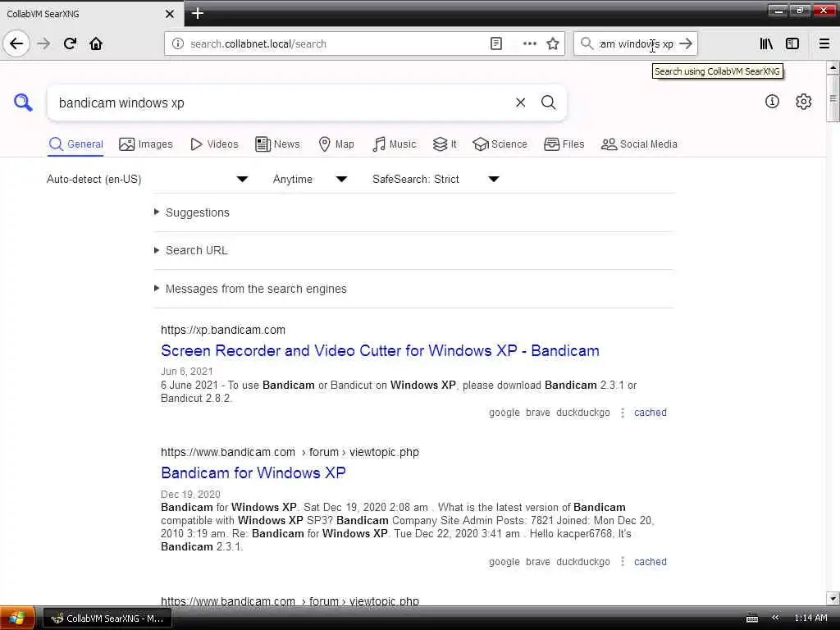840x630 pixels.
Task: Switch to the Music tab
Action: click(x=394, y=144)
